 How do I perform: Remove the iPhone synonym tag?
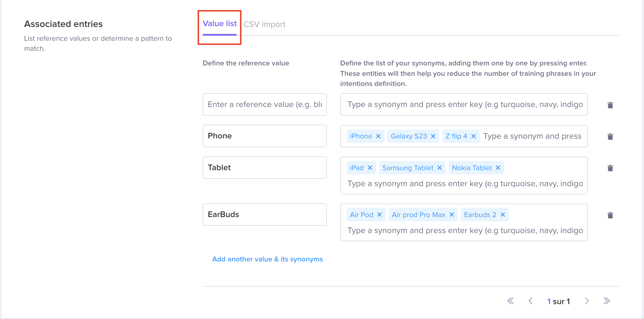(x=378, y=136)
